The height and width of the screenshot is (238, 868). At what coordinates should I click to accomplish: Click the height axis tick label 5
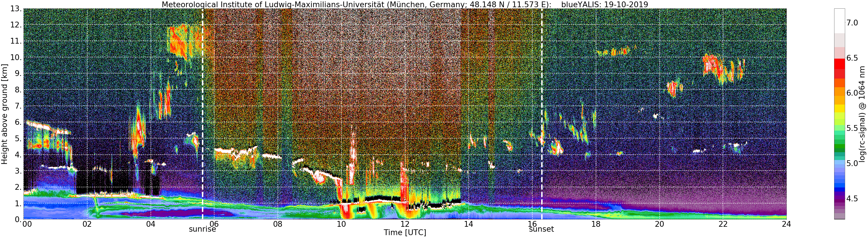coord(18,138)
